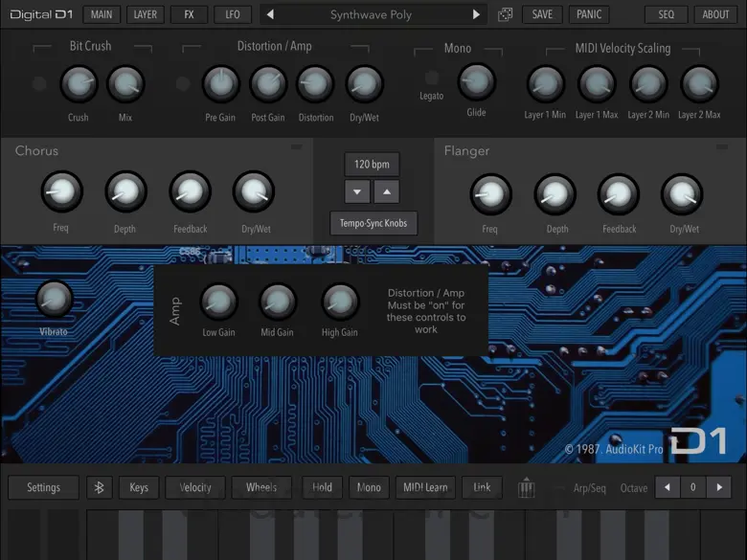
Task: Enable Tempo-Sync Knobs
Action: pyautogui.click(x=373, y=223)
